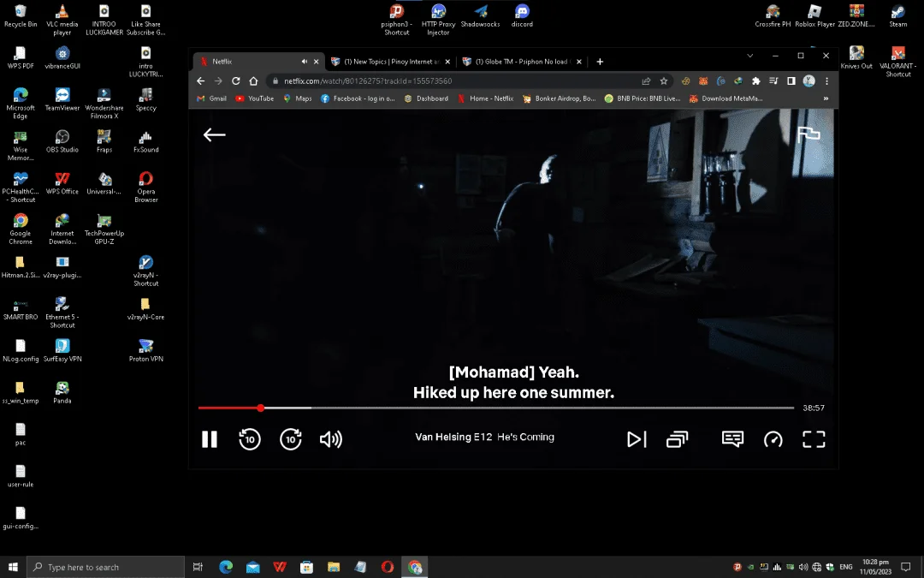Screen dimensions: 924x578
Task: Open the Gmail bookmark
Action: click(211, 98)
